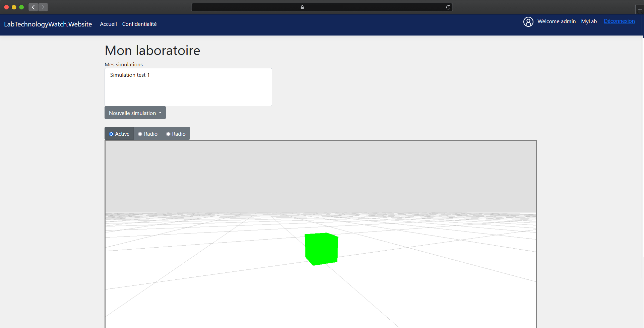Open the Confidentialité page
Image resolution: width=644 pixels, height=328 pixels.
(139, 24)
